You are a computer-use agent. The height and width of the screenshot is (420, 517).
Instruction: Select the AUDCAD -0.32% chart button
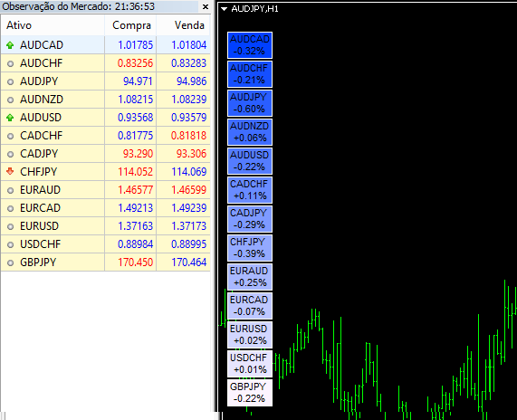click(250, 45)
